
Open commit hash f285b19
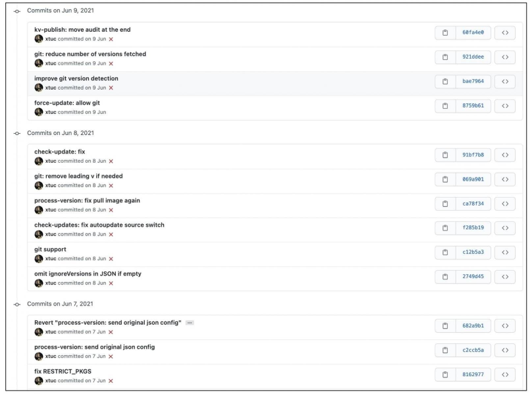[473, 228]
